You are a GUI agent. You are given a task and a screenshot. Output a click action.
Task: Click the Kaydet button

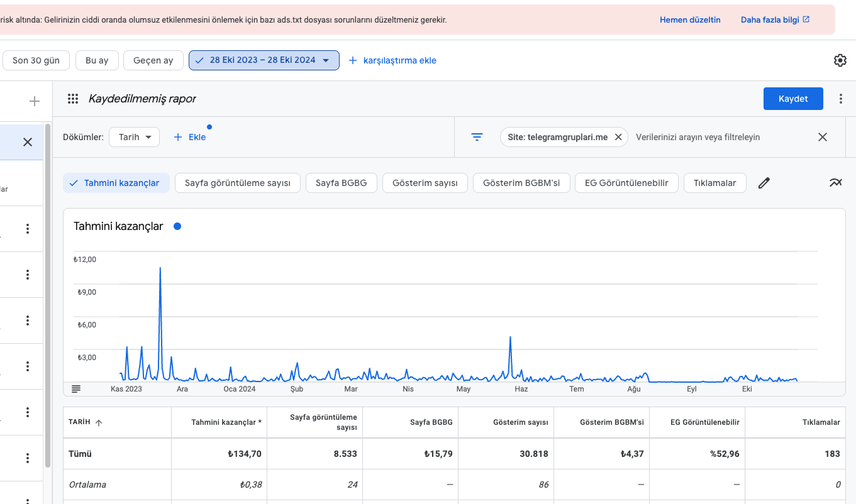tap(793, 99)
